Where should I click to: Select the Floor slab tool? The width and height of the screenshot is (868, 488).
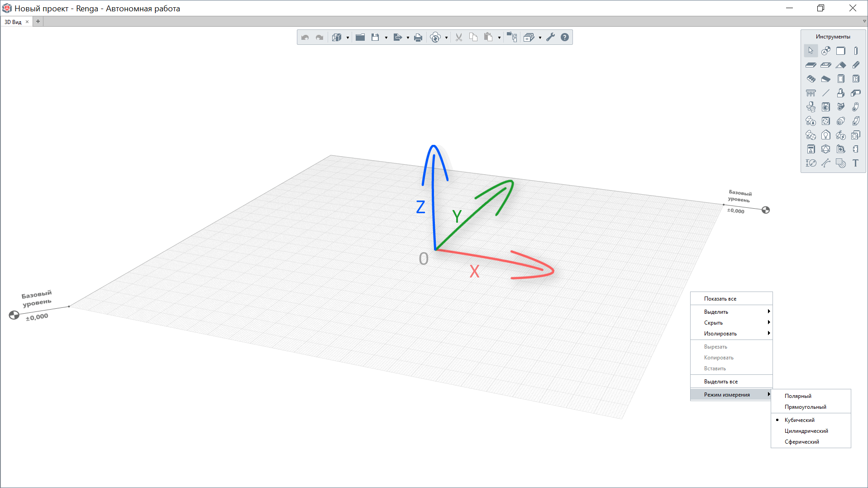click(811, 65)
